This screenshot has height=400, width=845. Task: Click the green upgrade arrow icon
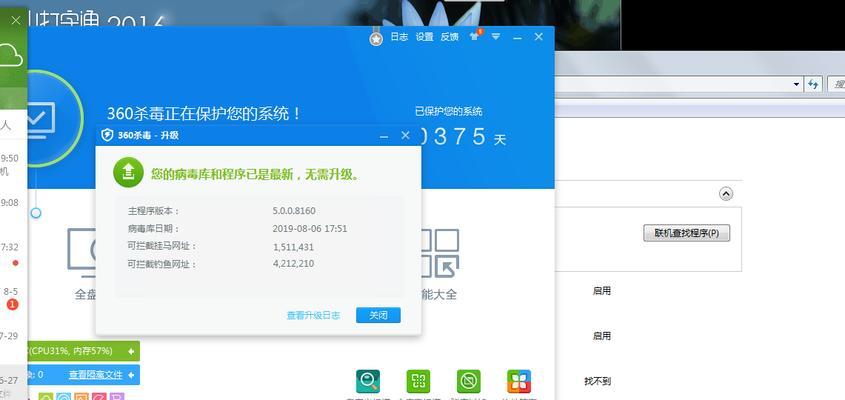pyautogui.click(x=128, y=173)
